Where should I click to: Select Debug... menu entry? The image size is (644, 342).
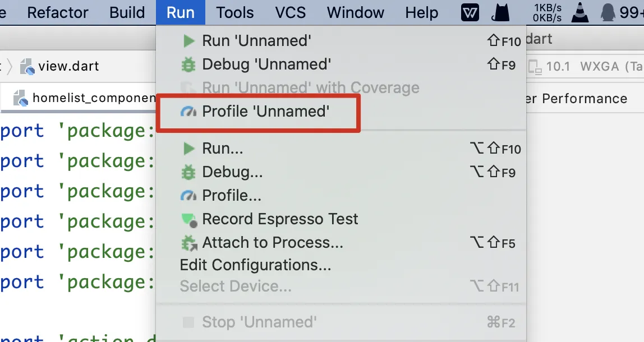232,172
